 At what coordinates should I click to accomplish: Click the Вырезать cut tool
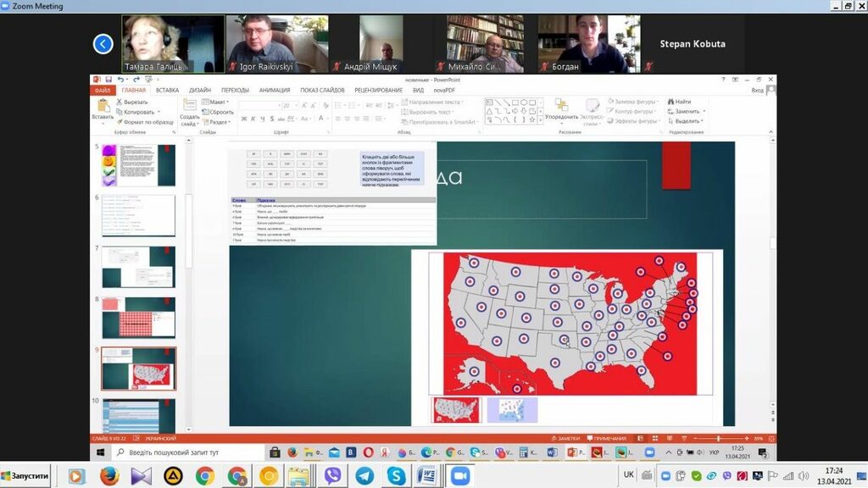point(133,102)
